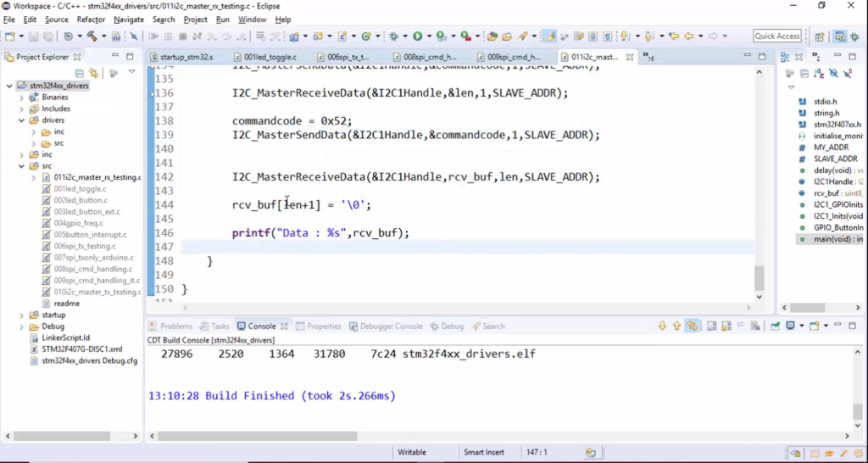Click the Open Type toolbar icon
The width and height of the screenshot is (868, 463).
[491, 36]
